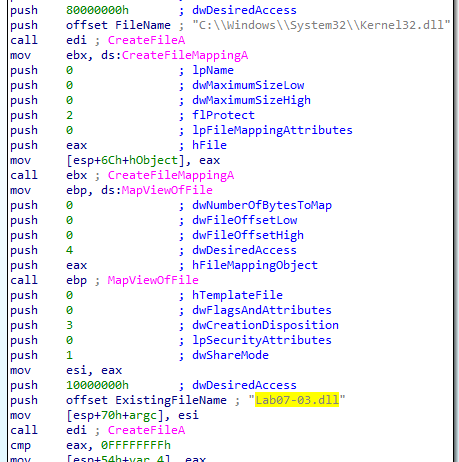Click the flProtect comment
Image resolution: width=459 pixels, height=462 pixels.
223,115
